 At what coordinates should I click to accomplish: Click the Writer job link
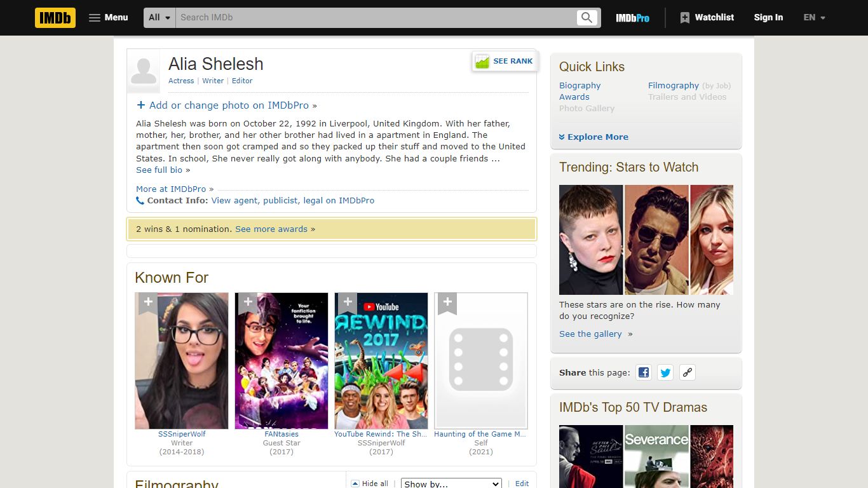(x=213, y=81)
